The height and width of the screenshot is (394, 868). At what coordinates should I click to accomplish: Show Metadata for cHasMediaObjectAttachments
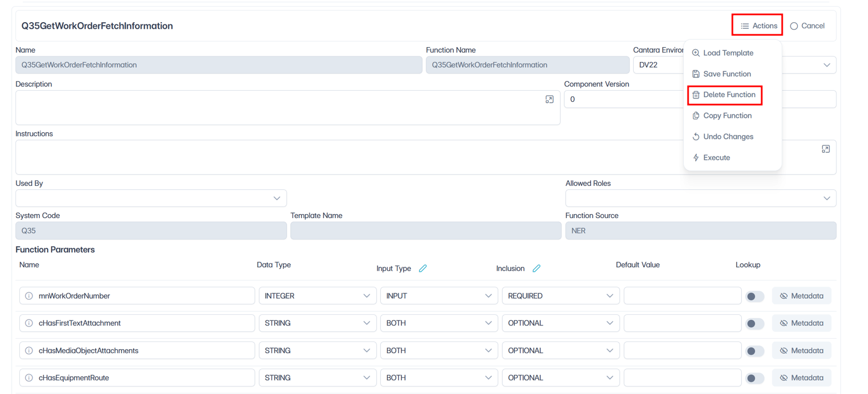click(802, 350)
